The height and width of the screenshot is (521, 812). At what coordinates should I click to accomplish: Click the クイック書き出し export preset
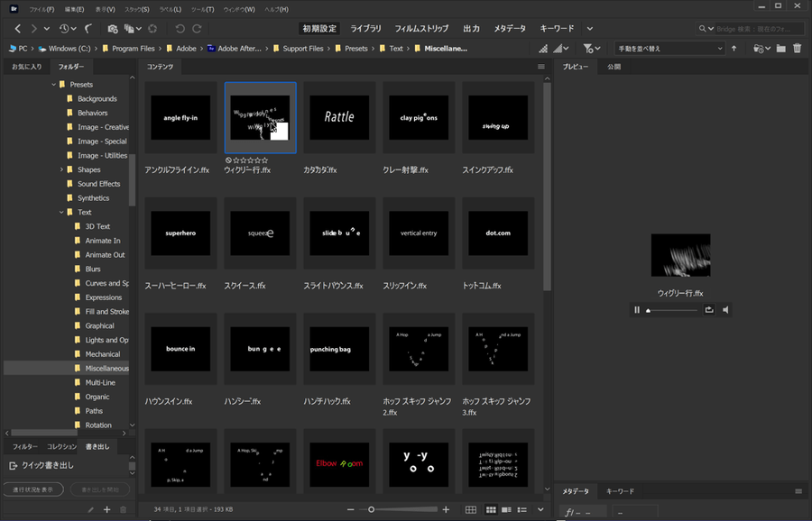[x=47, y=465]
